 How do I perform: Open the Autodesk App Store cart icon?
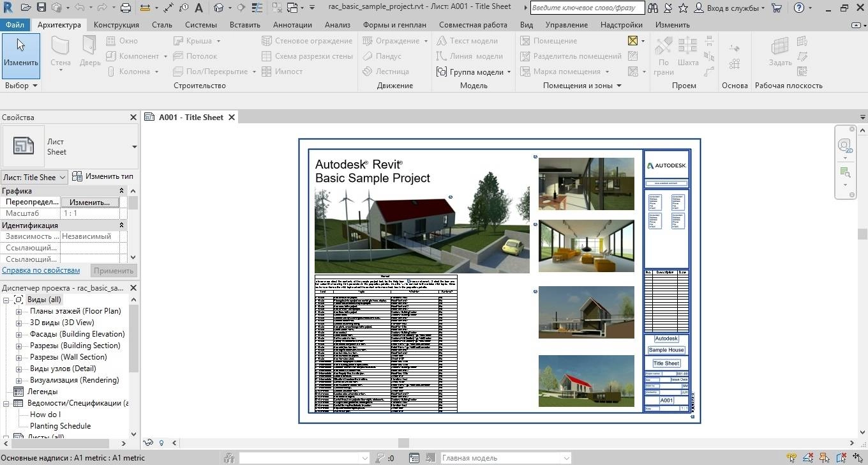click(x=777, y=8)
